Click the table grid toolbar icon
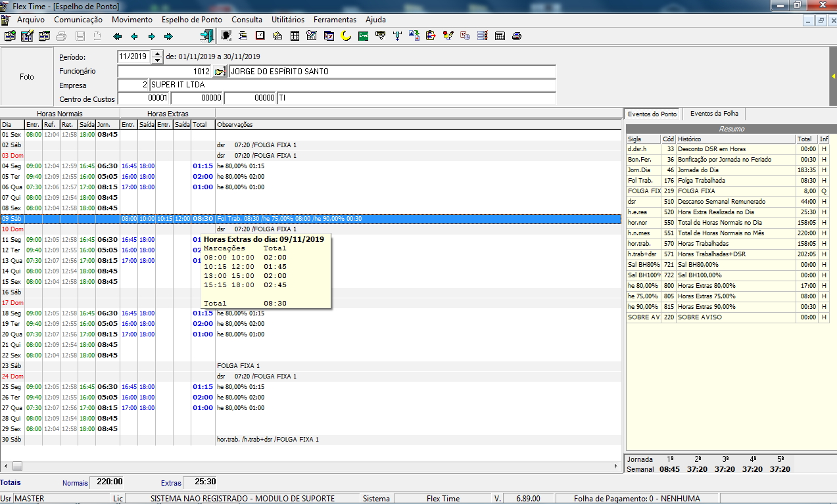 point(295,36)
